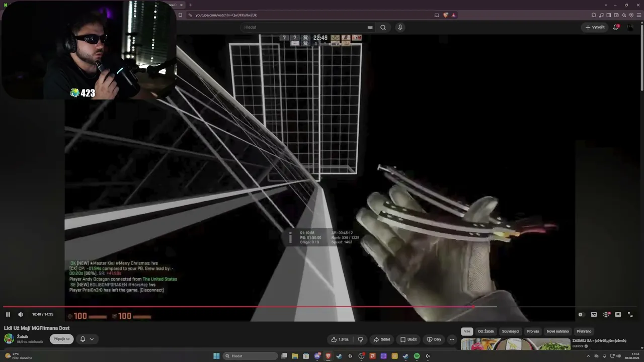The height and width of the screenshot is (362, 644).
Task: Select the Pro vás filter chip
Action: (x=533, y=331)
